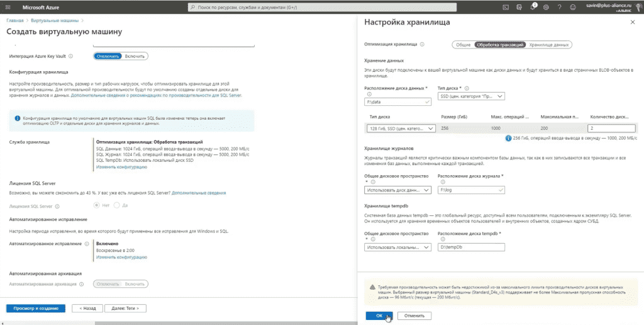
Task: Open the Тип диска SSD category dropdown
Action: [471, 96]
